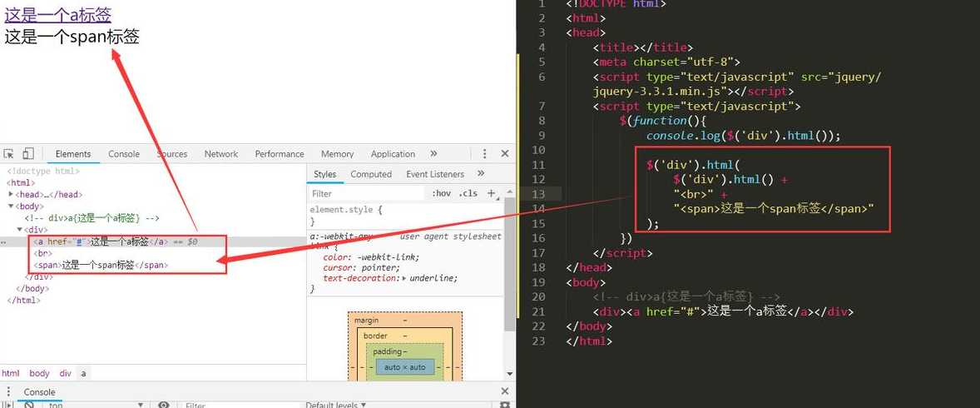980x408 pixels.
Task: Click Styles pane scroll-down arrow
Action: pos(509,374)
